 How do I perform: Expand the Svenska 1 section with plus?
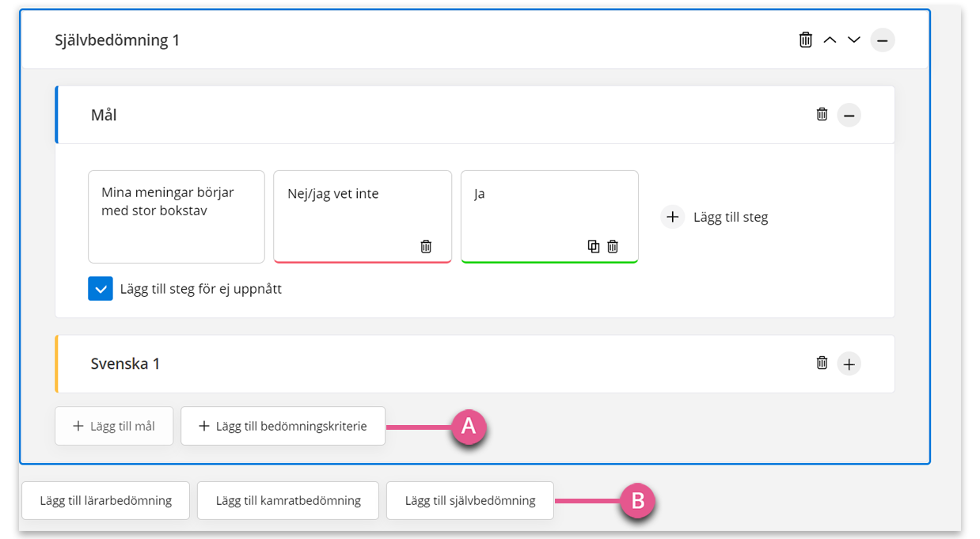849,364
